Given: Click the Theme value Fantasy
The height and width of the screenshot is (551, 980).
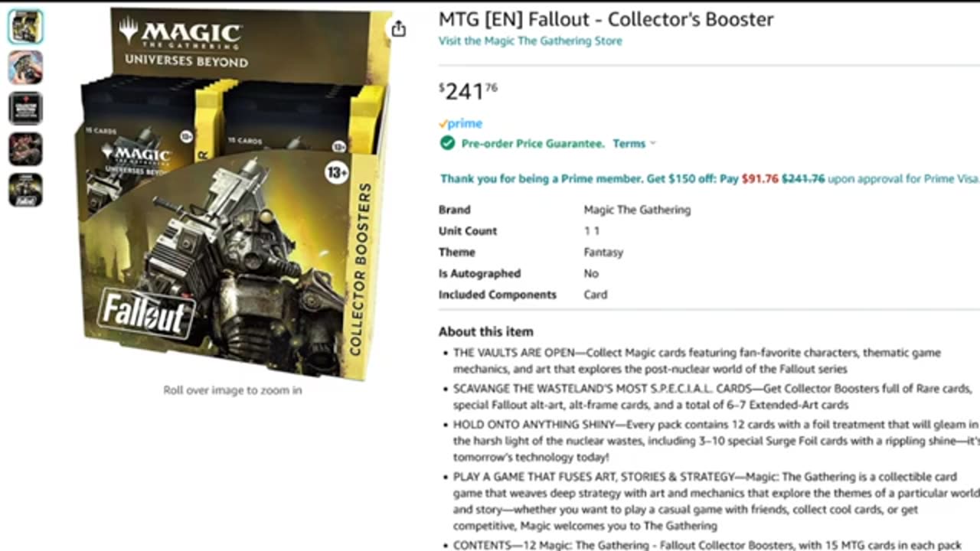Looking at the screenshot, I should pos(603,253).
